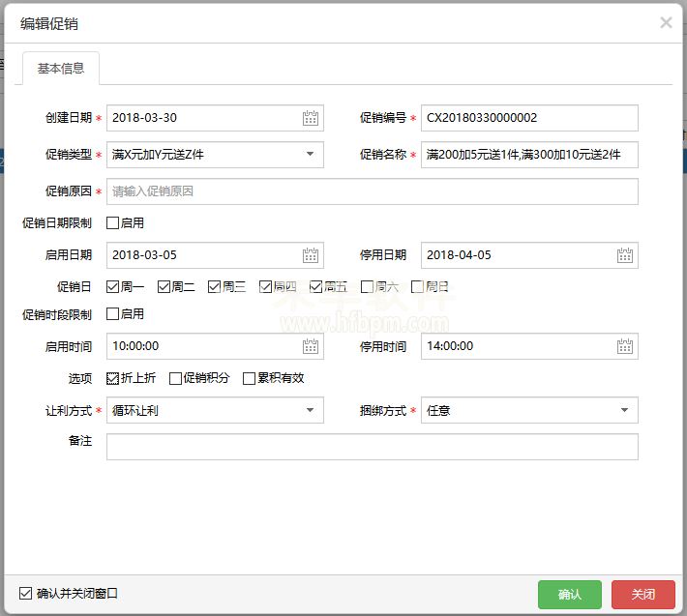Expand the 让利方式 dropdown
This screenshot has width=687, height=616.
pos(310,410)
